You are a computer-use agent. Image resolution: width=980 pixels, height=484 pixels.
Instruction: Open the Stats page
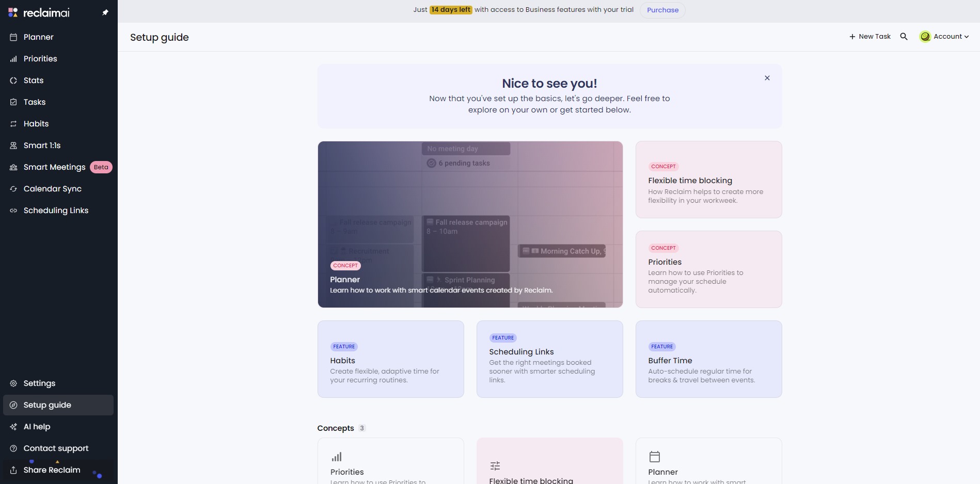[58, 80]
